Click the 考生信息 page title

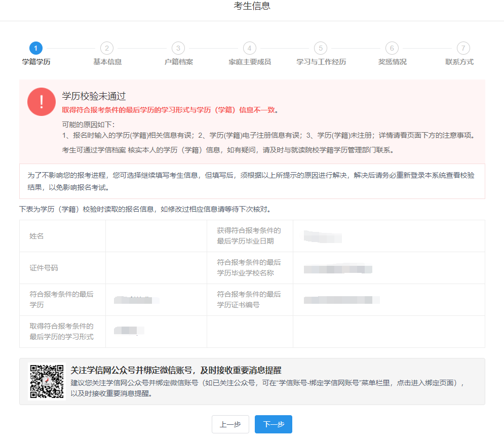[x=252, y=6]
